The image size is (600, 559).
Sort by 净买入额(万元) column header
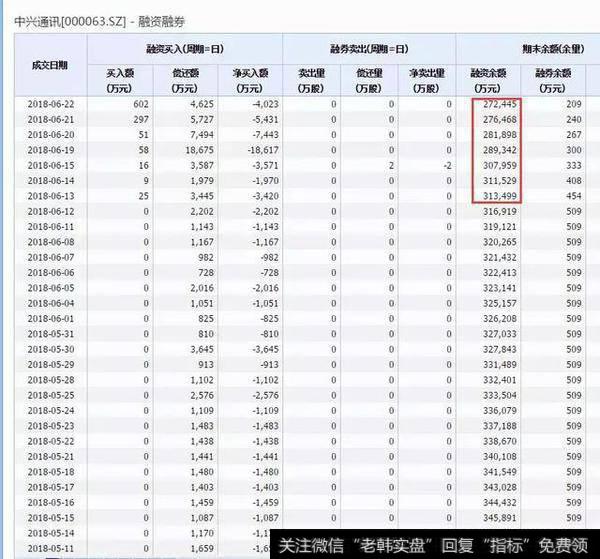click(x=250, y=81)
